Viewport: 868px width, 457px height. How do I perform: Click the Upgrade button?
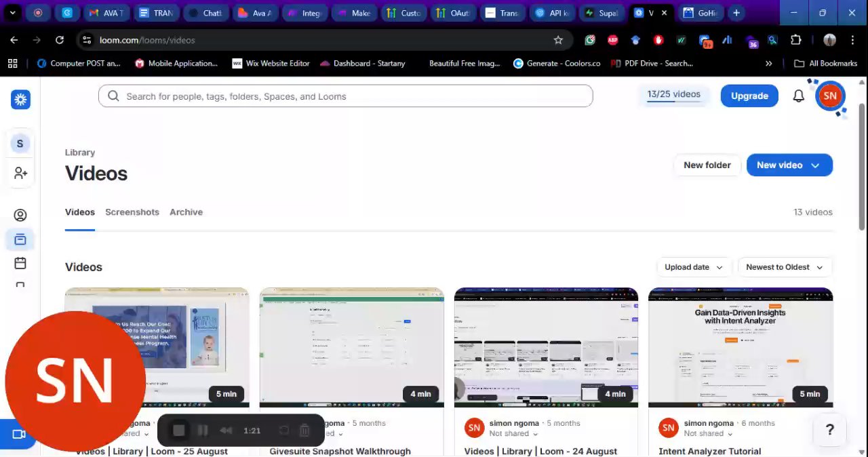749,96
